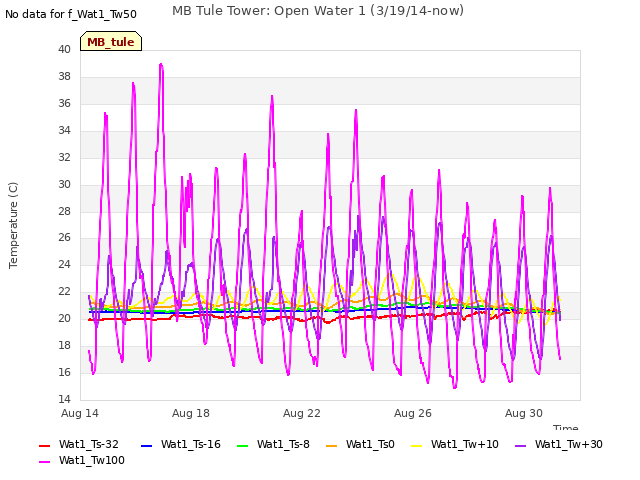640x480 pixels.
Task: Click the 22 y-axis tick label
Action: 64,291
